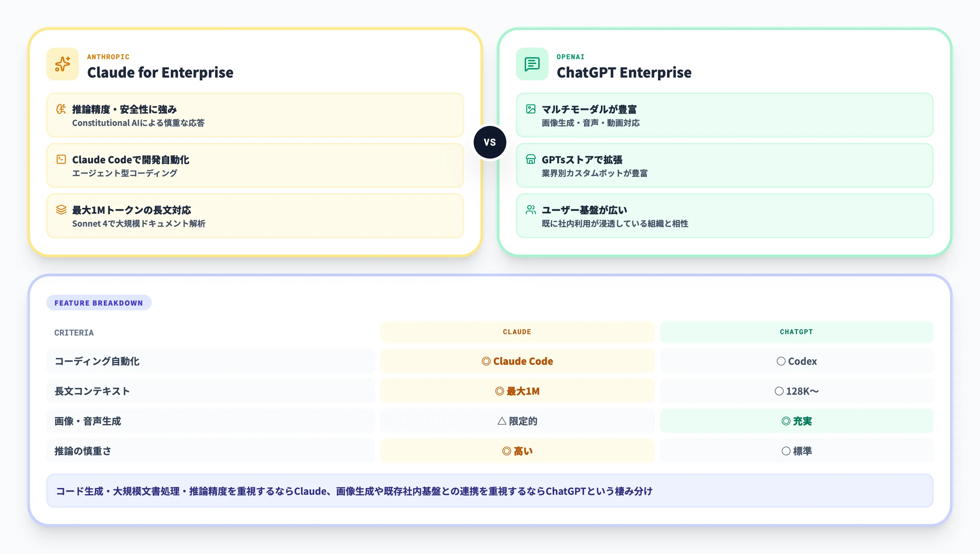Click the ANTHROPIC label text
Screen dimensions: 980x554
(x=109, y=57)
